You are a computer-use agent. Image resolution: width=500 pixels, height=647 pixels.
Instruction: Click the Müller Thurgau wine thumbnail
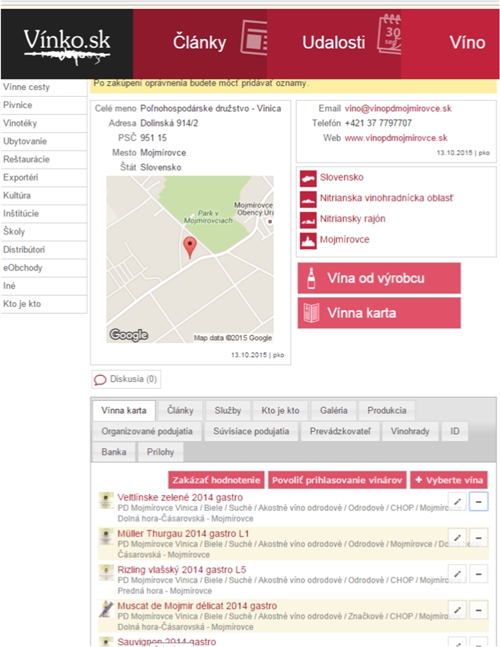point(106,536)
